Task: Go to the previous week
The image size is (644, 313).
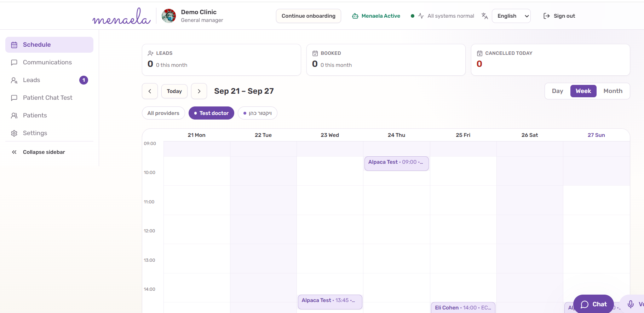Action: [x=150, y=91]
